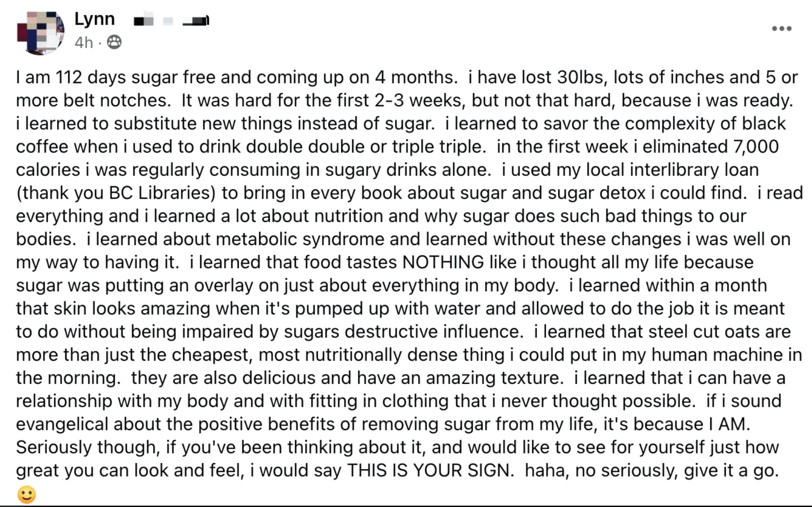Click the blurred surname next to Lynn
812x507 pixels.
point(171,21)
